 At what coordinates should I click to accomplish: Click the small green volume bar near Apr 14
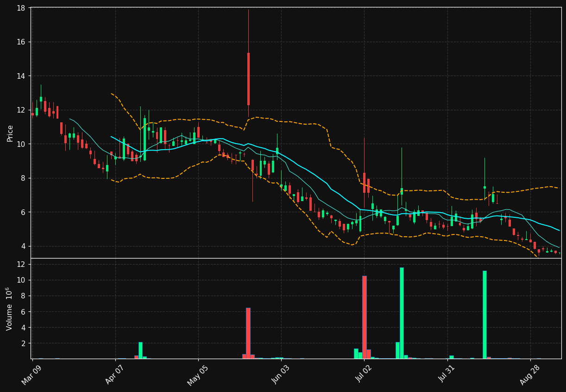pyautogui.click(x=140, y=350)
